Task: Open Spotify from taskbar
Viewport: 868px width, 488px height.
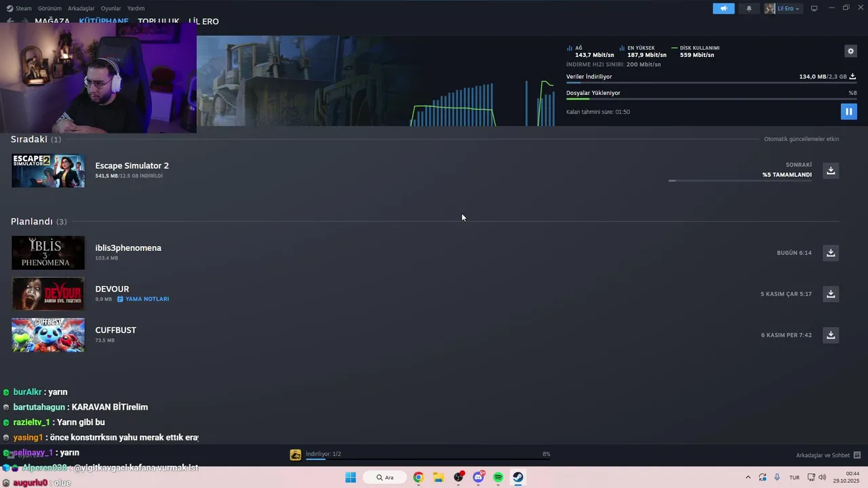Action: [x=498, y=477]
